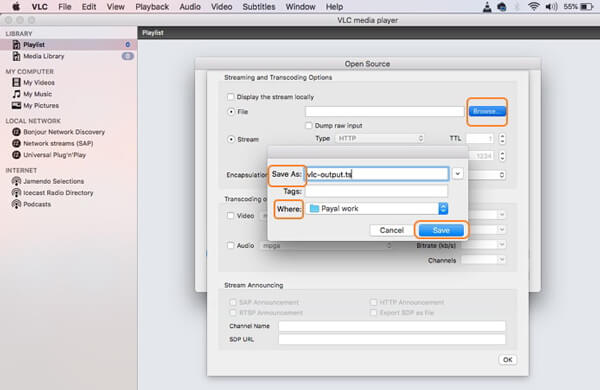Toggle Dump raw input checkbox
600x390 pixels.
click(x=308, y=126)
